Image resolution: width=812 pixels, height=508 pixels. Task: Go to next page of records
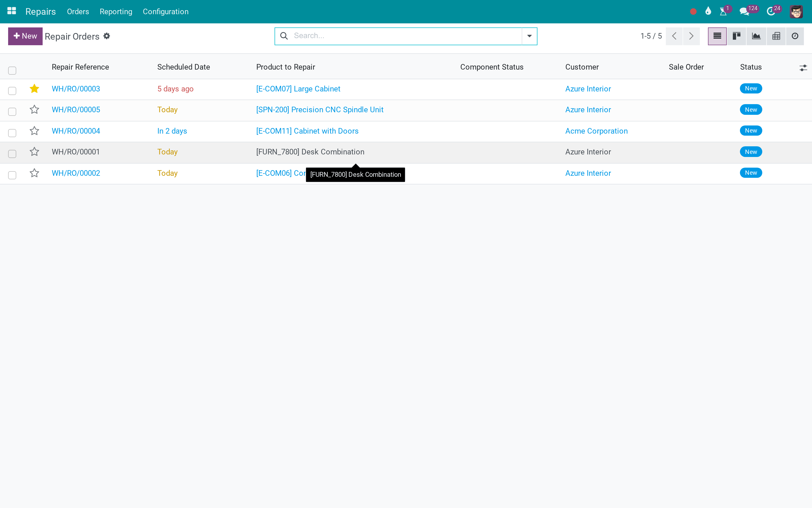tap(691, 36)
